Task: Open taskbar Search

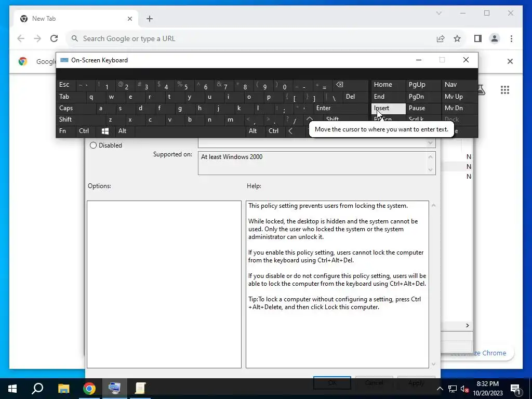Action: [x=37, y=389]
